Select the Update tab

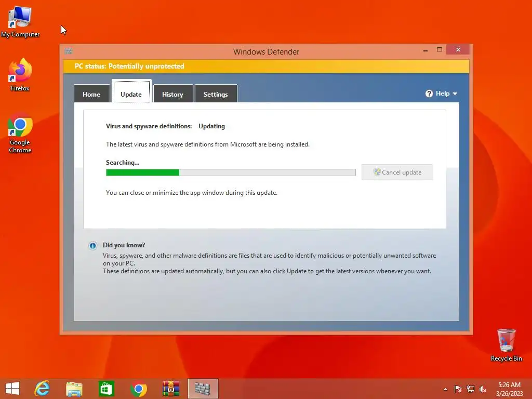coord(131,91)
